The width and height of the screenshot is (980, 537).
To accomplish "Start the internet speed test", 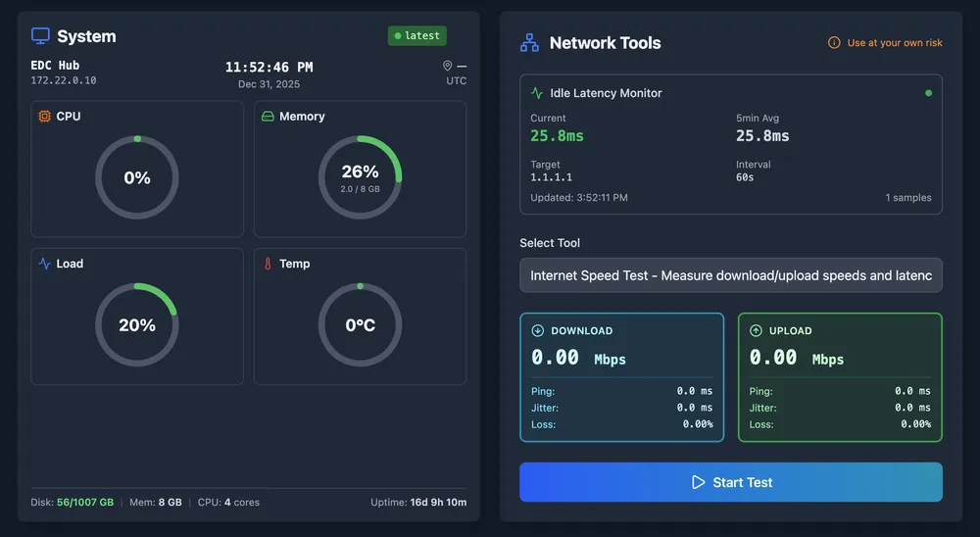I will pyautogui.click(x=731, y=482).
